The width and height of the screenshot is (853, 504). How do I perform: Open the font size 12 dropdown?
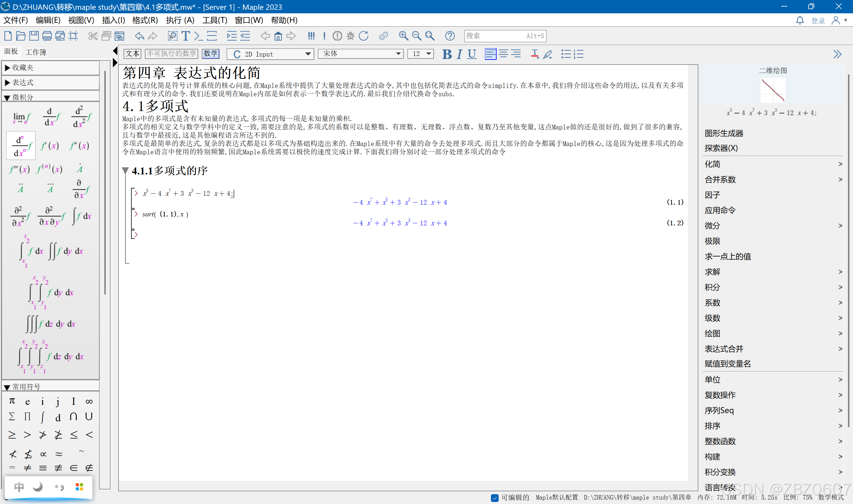(x=420, y=54)
